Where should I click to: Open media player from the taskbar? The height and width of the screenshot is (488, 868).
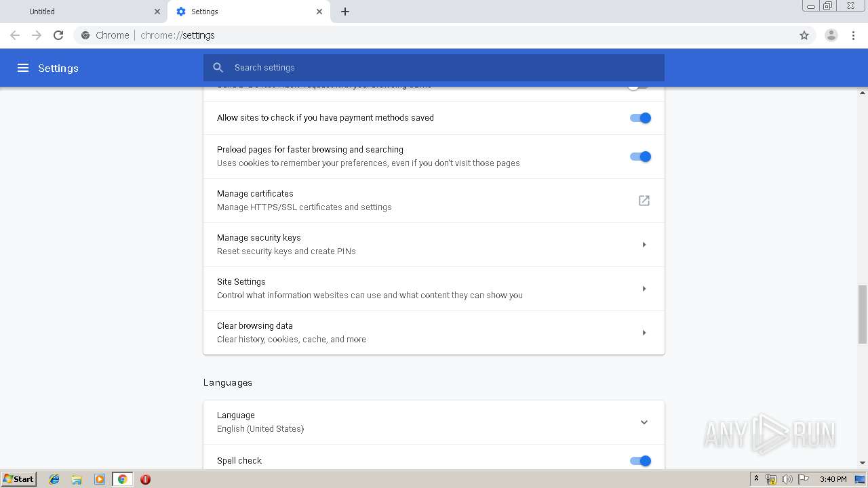click(100, 479)
